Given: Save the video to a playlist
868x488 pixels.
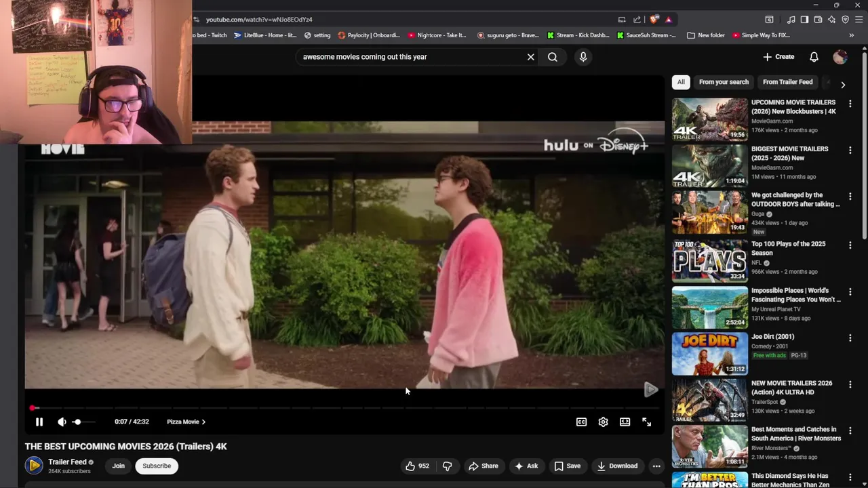Looking at the screenshot, I should [567, 466].
